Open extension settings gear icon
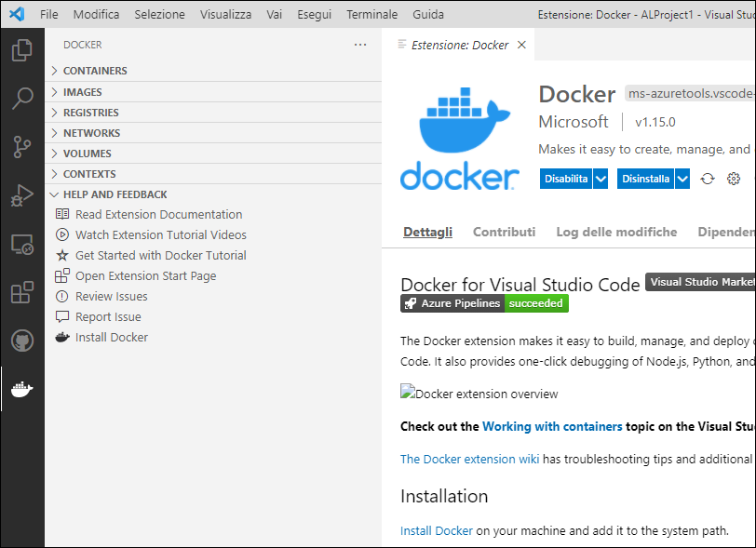 [734, 179]
